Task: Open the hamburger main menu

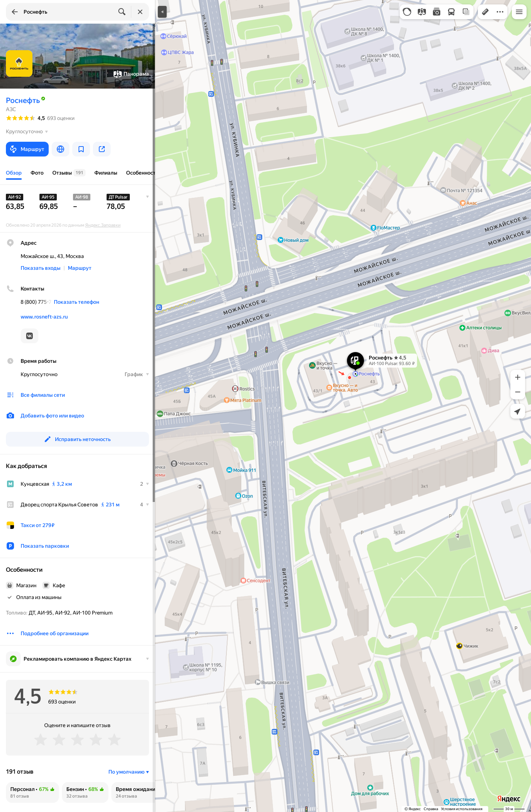Action: [519, 12]
